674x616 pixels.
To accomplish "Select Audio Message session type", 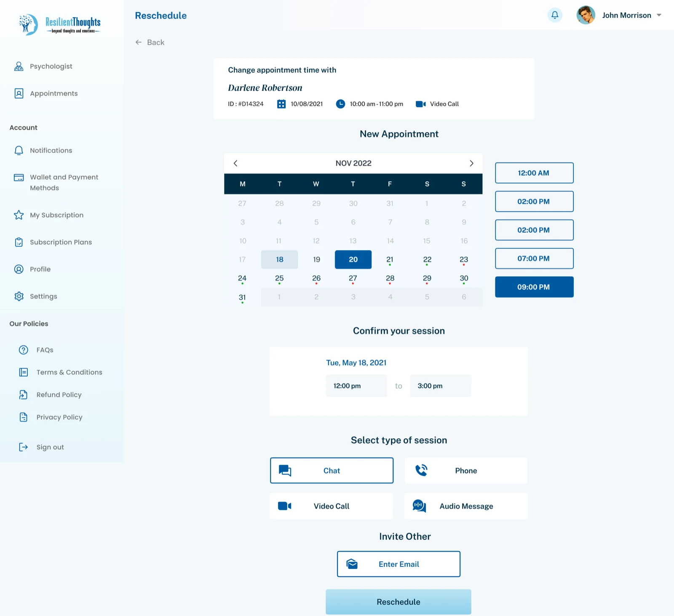I will click(x=466, y=506).
